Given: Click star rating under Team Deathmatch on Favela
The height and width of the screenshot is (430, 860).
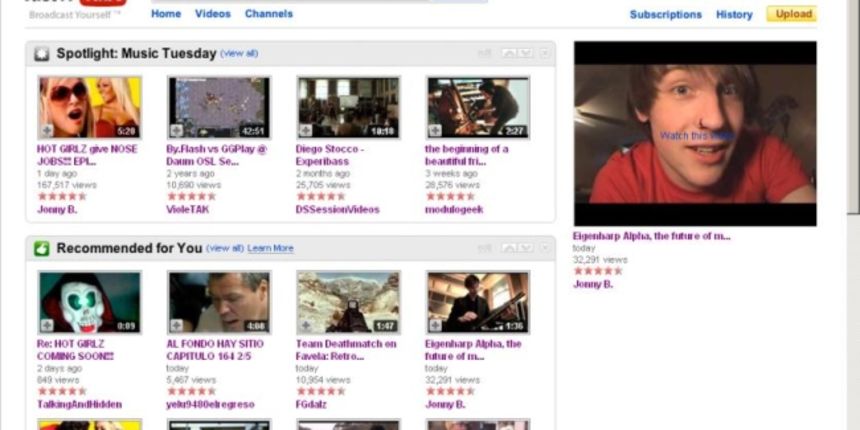Looking at the screenshot, I should [321, 391].
